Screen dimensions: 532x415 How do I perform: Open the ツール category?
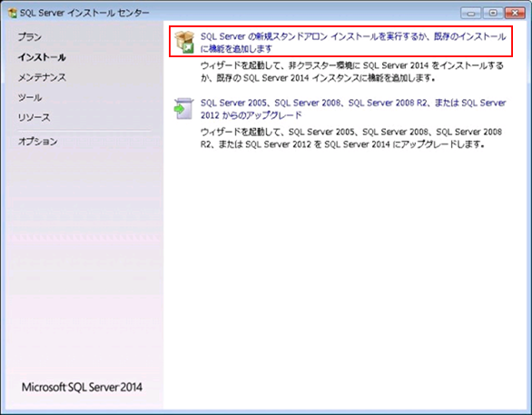[x=30, y=98]
